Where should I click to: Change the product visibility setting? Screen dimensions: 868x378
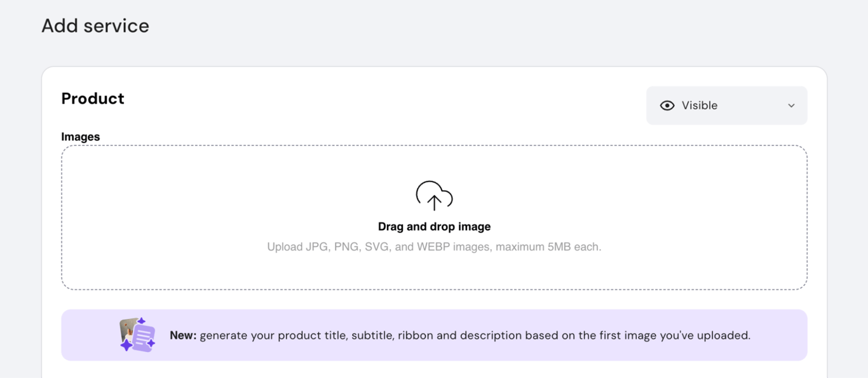726,105
